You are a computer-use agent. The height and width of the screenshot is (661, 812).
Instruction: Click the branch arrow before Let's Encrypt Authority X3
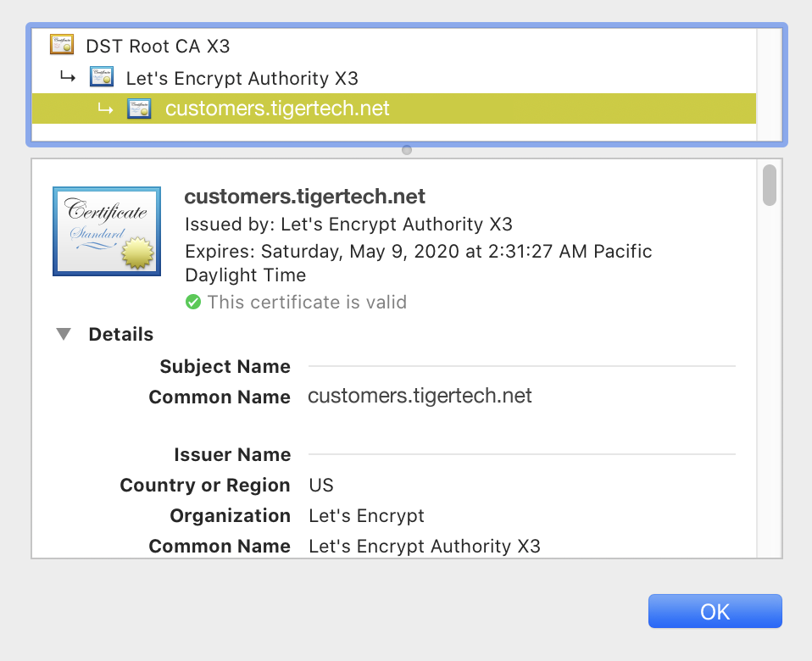[68, 76]
